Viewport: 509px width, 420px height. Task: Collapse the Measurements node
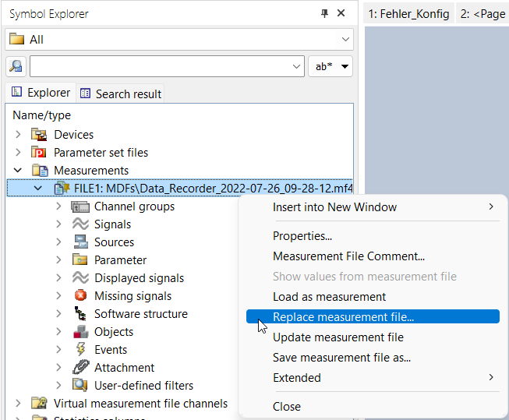[18, 170]
